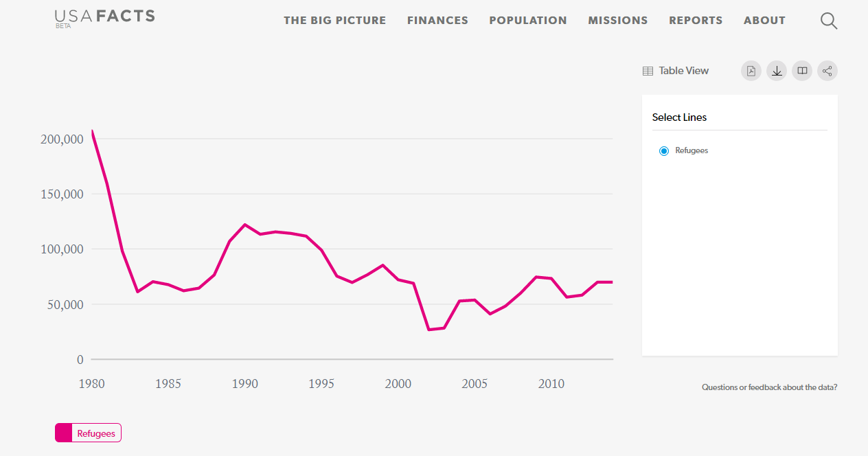Click the share icon

pos(827,71)
